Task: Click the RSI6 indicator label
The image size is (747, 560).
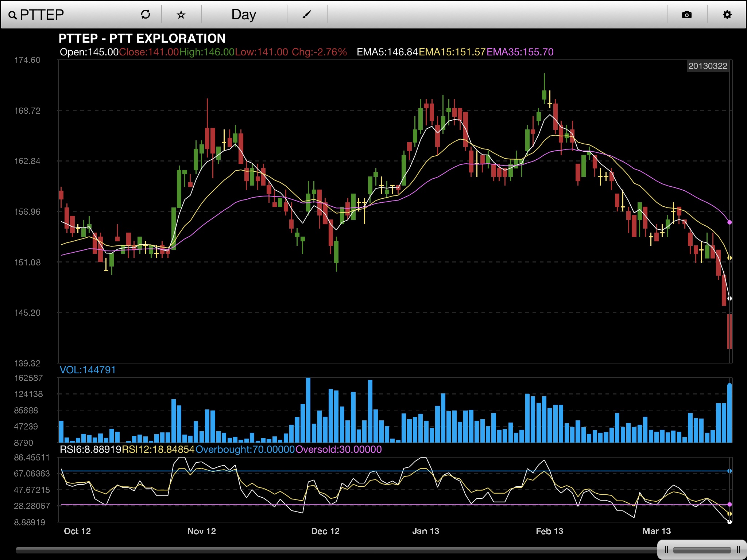Action: tap(90, 449)
